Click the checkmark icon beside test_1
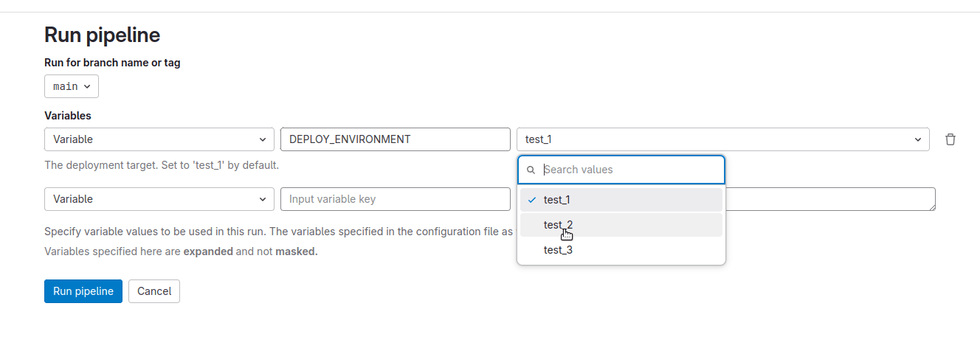 (x=532, y=200)
